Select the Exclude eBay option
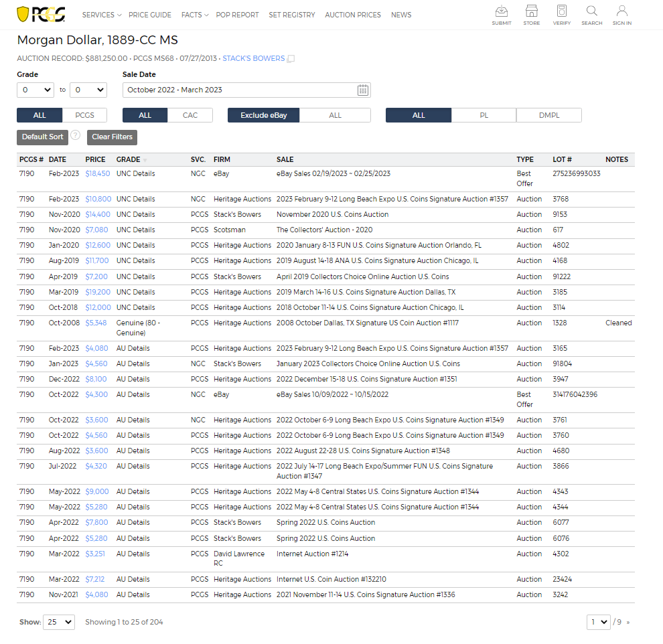Screen dimensions: 663x644 pyautogui.click(x=263, y=115)
